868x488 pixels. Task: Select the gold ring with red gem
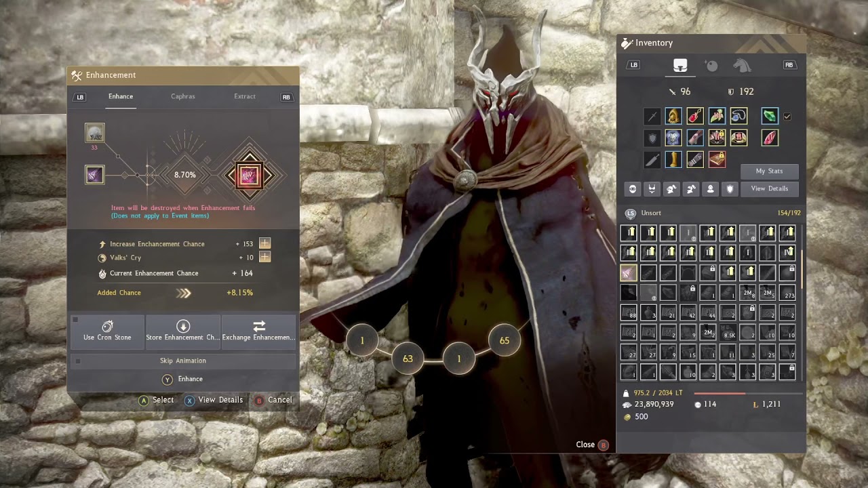(x=738, y=138)
